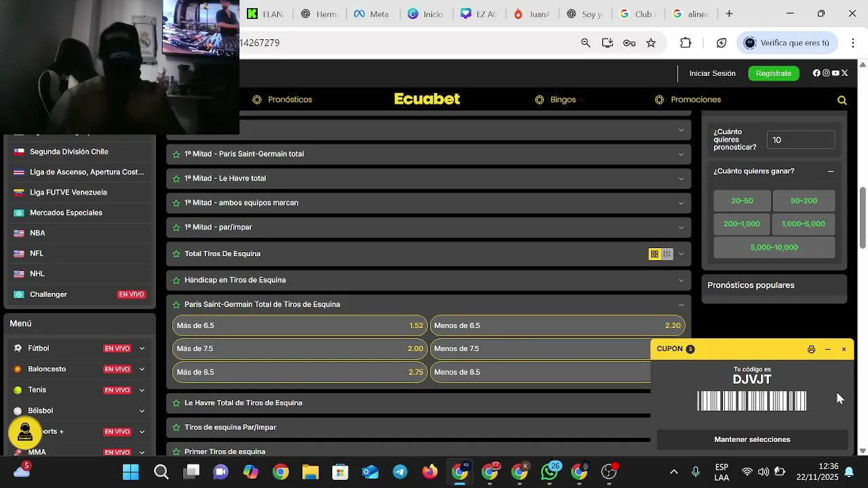This screenshot has width=868, height=488.
Task: Expand 1ª Mitad - Le Havre total chevron
Action: click(x=681, y=179)
